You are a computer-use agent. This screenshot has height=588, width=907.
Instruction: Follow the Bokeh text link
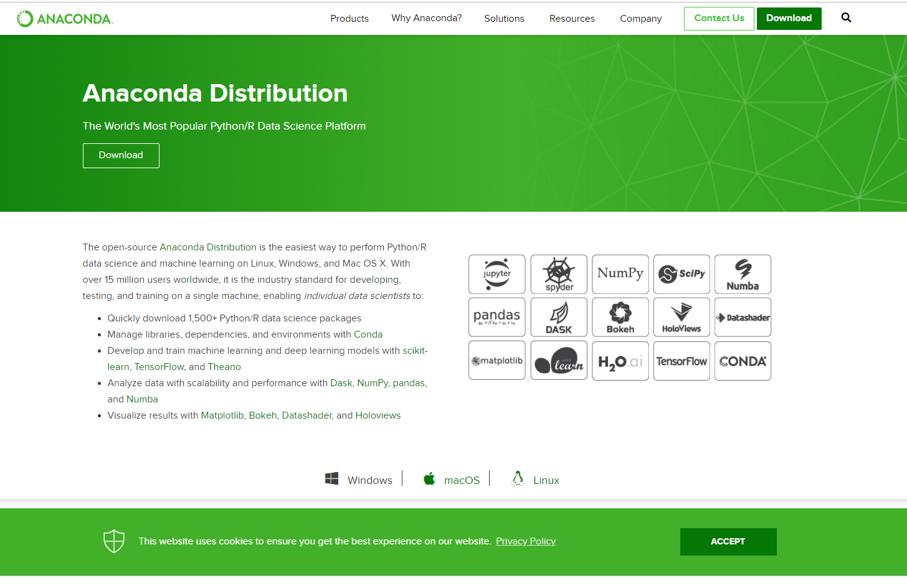tap(263, 415)
